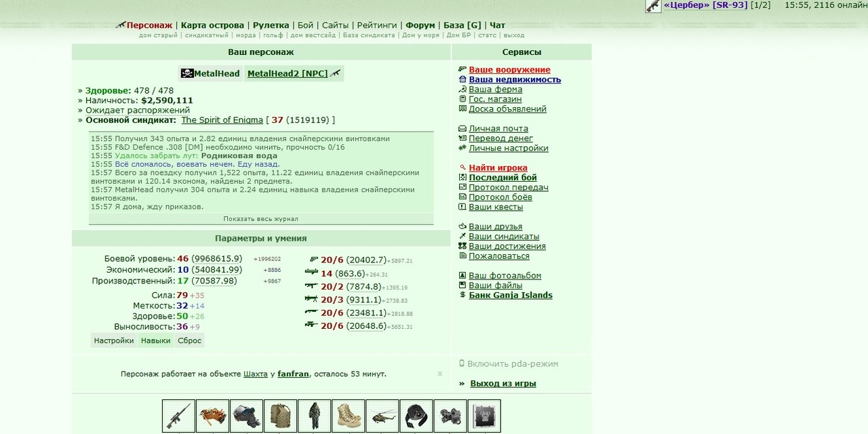Open fanfran player link

coord(294,374)
